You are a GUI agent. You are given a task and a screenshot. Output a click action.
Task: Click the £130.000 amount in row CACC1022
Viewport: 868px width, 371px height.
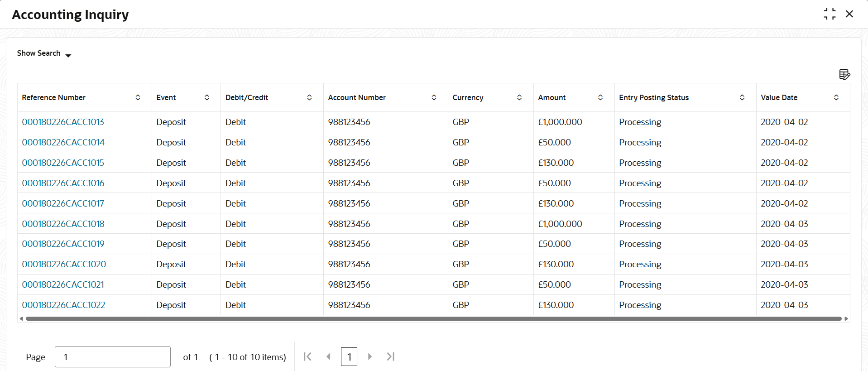(556, 305)
